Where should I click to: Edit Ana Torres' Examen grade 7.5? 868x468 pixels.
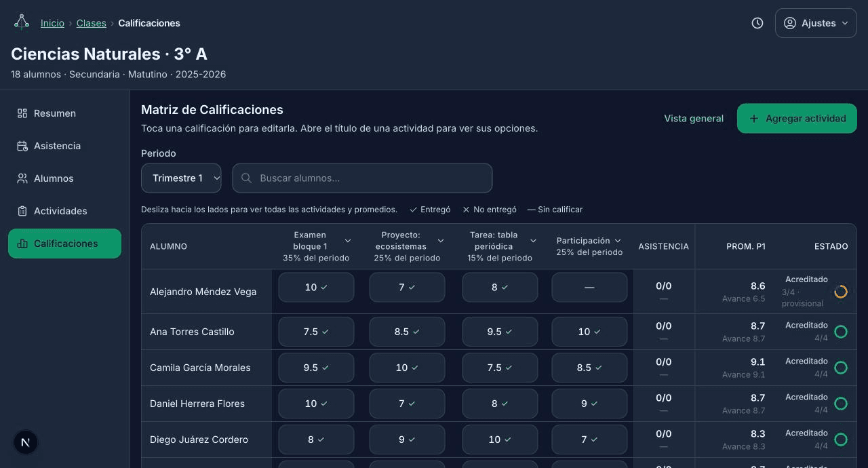pos(316,332)
